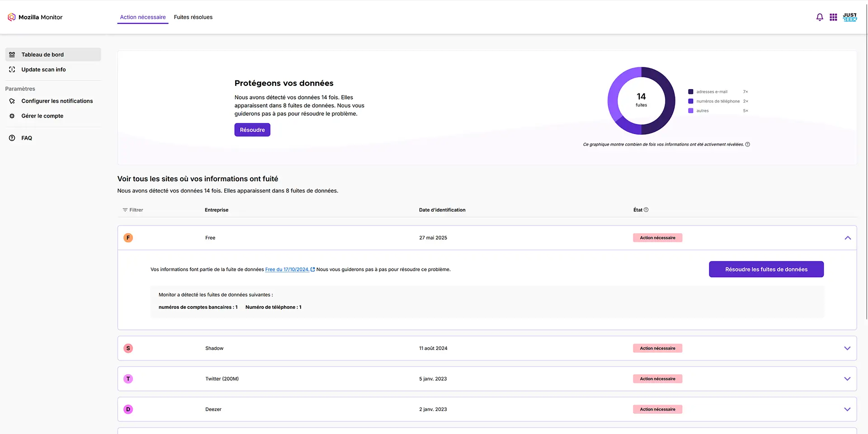Expand the Twitter (200M) breach row
Viewport: 868px width, 434px height.
[848, 379]
